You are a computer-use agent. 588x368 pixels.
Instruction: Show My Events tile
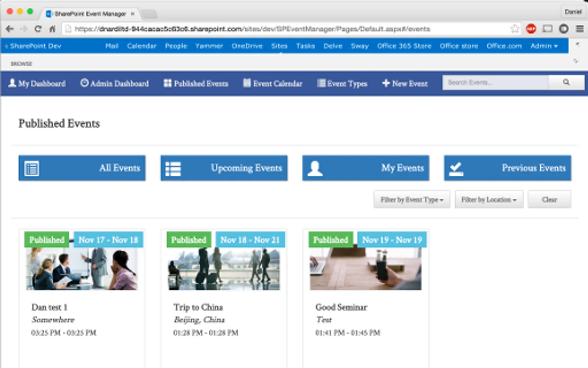click(366, 168)
